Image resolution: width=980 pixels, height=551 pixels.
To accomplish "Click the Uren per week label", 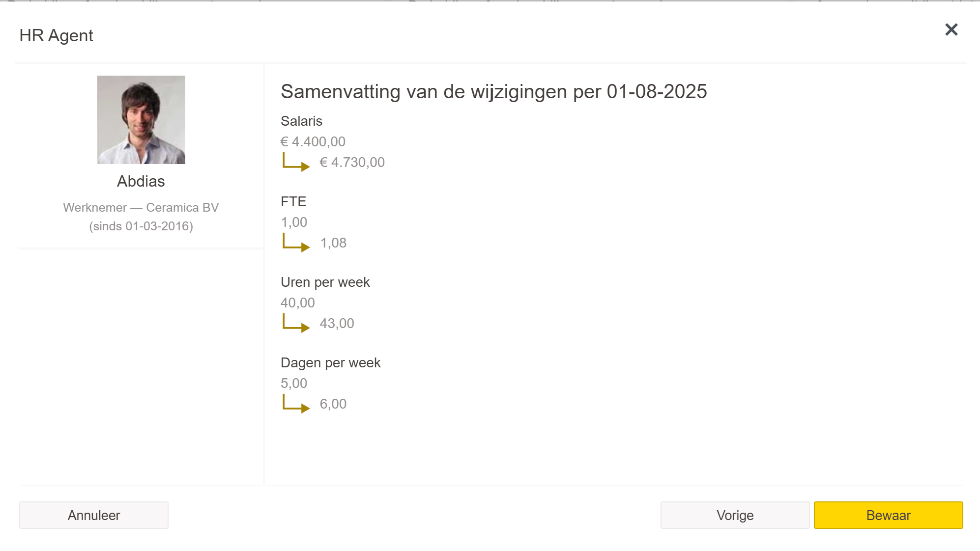I will click(325, 282).
